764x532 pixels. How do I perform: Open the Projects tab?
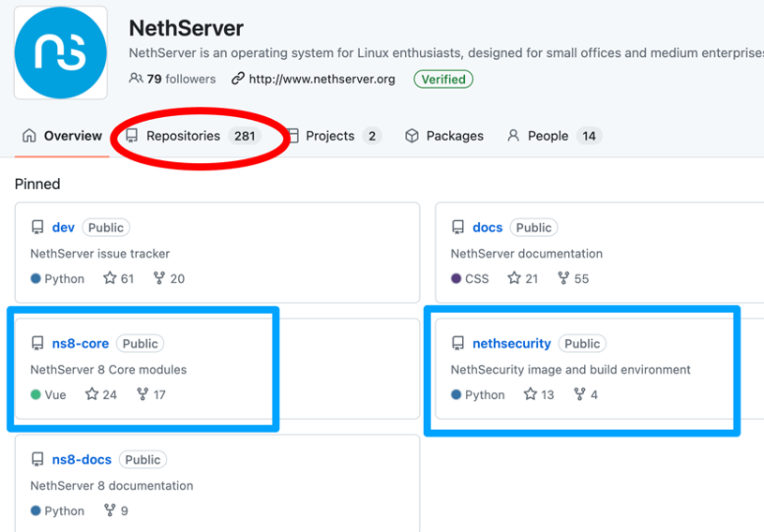pyautogui.click(x=334, y=136)
